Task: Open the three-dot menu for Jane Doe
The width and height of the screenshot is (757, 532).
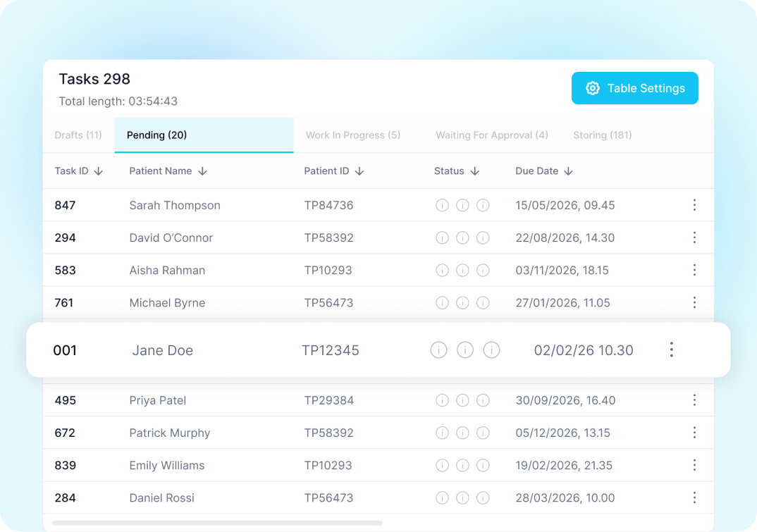Action: pos(671,349)
